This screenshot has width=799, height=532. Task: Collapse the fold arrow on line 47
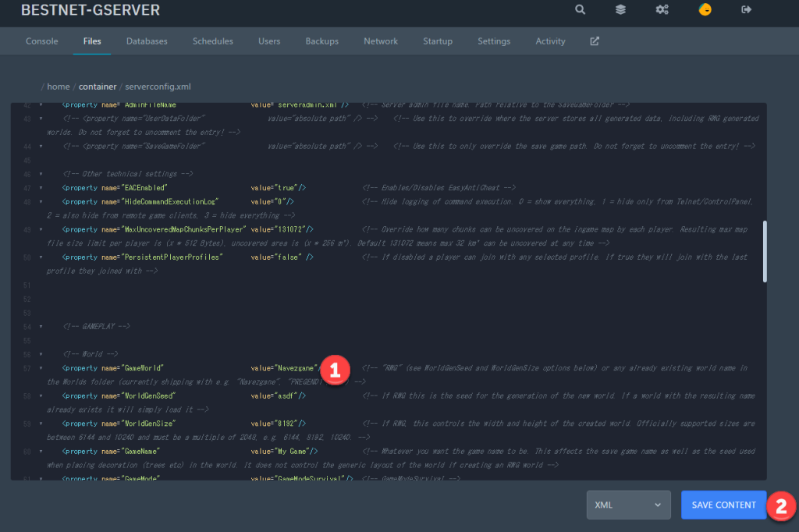41,188
